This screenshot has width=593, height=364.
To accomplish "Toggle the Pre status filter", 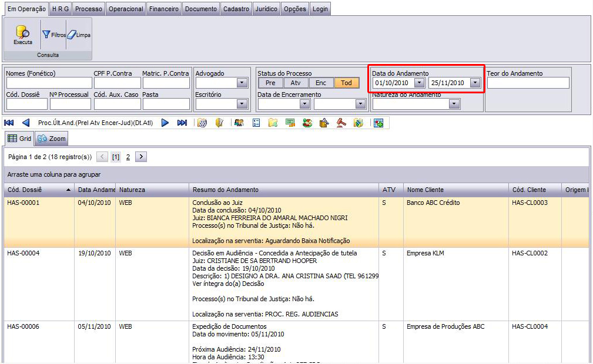I will point(270,83).
